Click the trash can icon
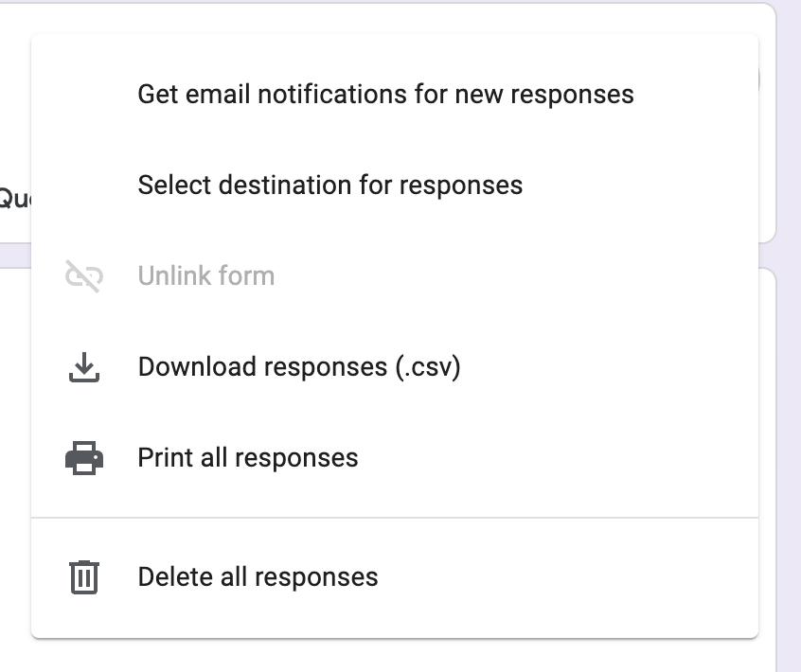Image resolution: width=801 pixels, height=672 pixels. click(x=83, y=576)
